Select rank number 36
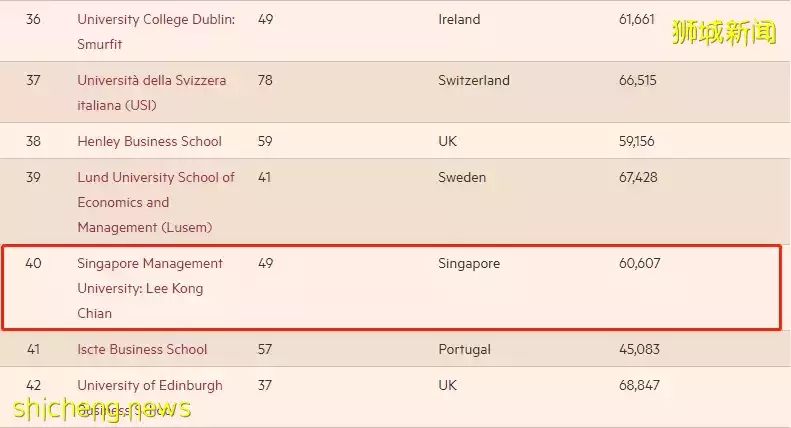791x428 pixels. coord(34,19)
